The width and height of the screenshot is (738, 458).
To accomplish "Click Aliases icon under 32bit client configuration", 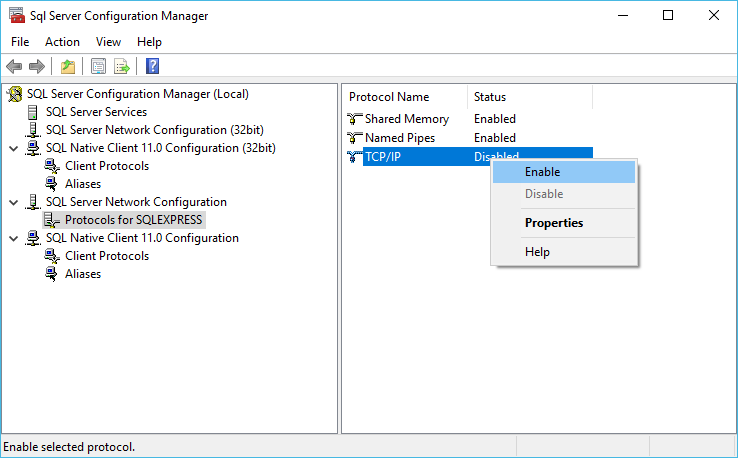I will 52,184.
